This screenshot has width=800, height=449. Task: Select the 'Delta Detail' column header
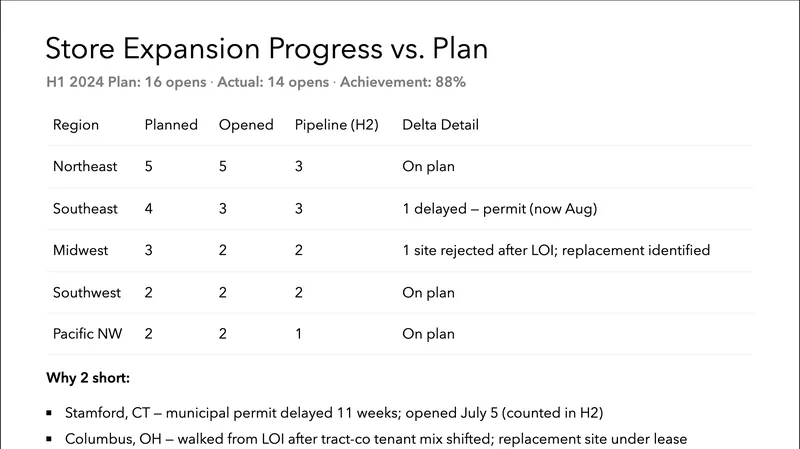[x=440, y=125]
